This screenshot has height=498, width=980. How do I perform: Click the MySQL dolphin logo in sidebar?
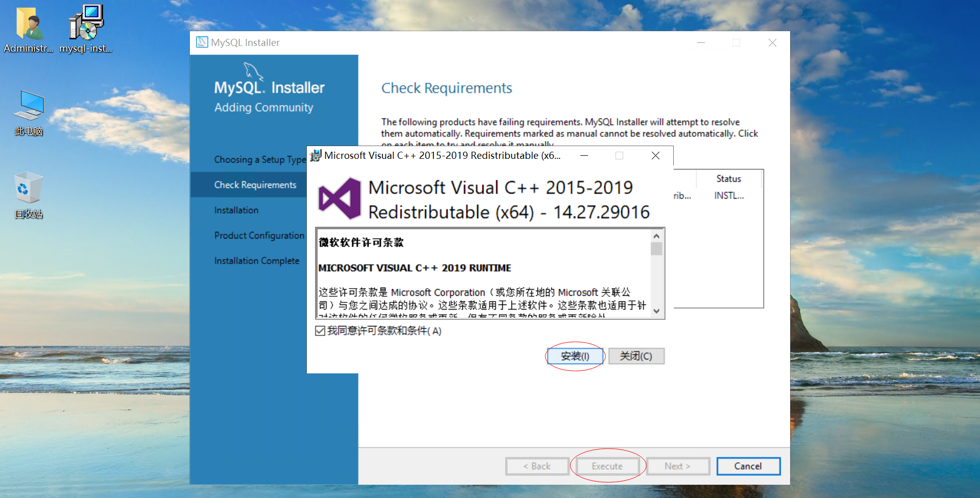253,72
